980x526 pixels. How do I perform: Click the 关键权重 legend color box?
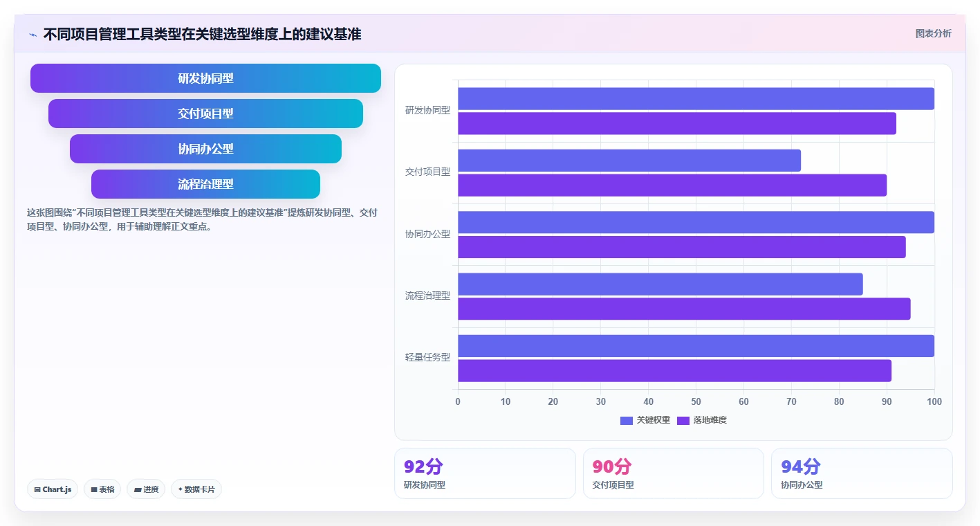(627, 420)
